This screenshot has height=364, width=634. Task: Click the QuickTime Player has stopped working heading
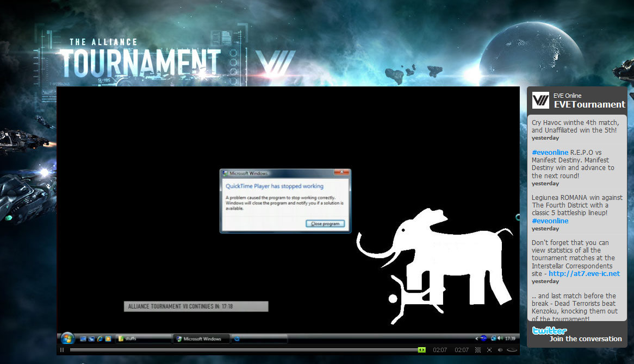pyautogui.click(x=275, y=186)
